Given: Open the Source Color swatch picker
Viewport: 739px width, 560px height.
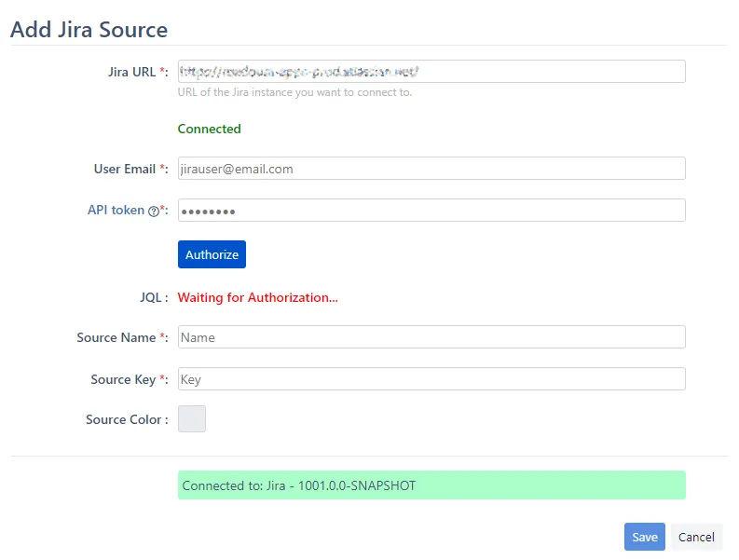Looking at the screenshot, I should click(x=192, y=418).
